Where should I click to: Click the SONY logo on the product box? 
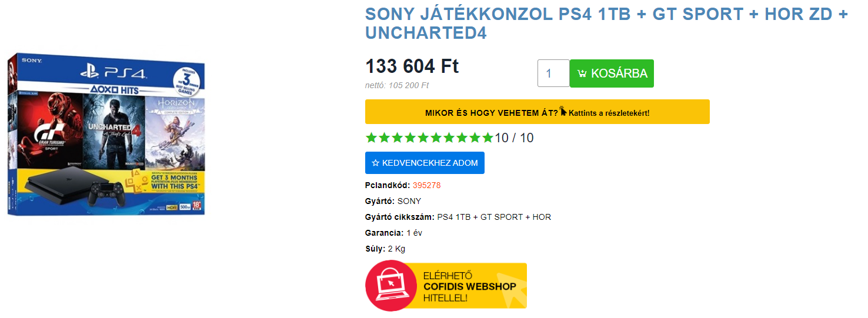32,61
